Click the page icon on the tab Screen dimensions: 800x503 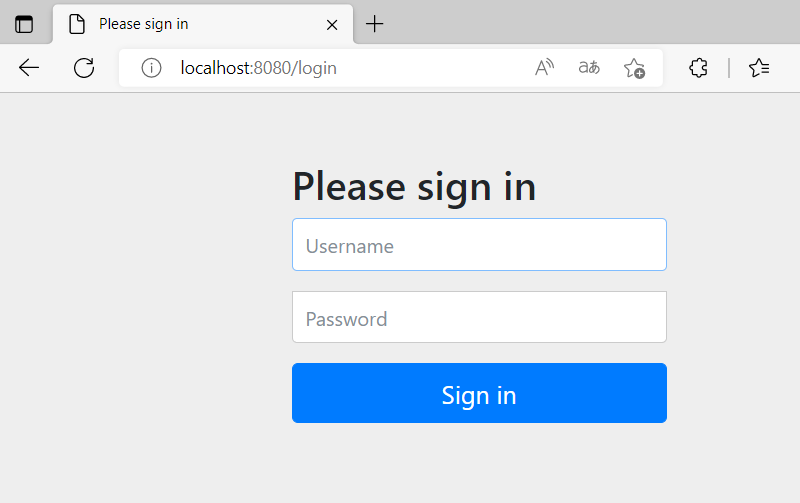[77, 24]
